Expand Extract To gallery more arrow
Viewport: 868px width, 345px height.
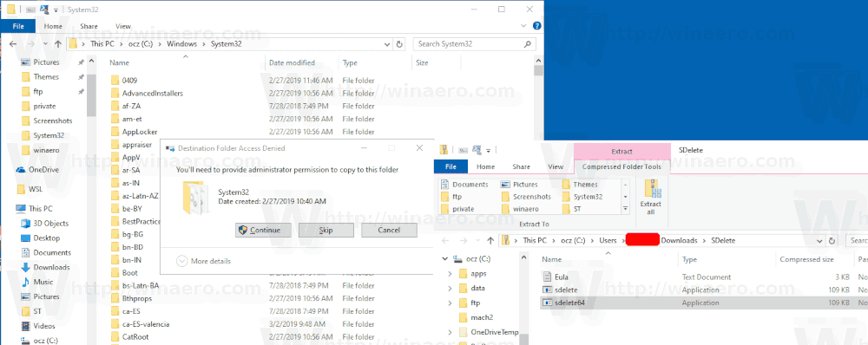tap(626, 208)
